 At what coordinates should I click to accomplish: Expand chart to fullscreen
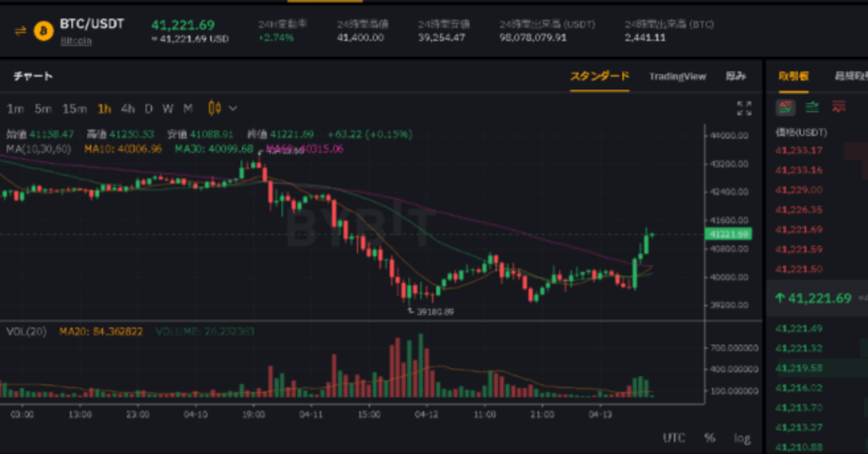tap(744, 108)
